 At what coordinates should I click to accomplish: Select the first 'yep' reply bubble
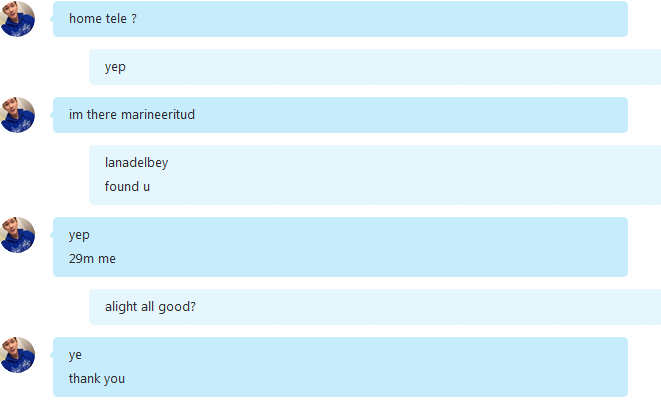point(375,67)
